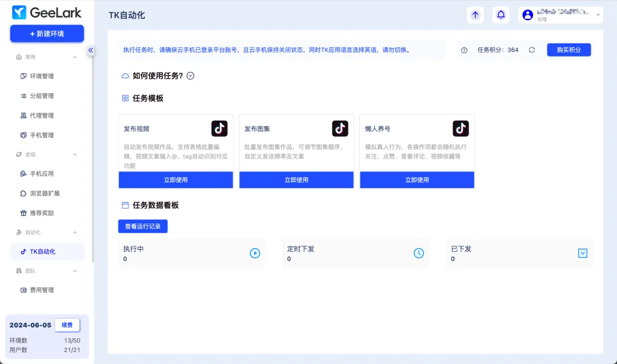Screen dimensions: 617x364
Task: Click the grid icon beside 任务模板
Action: [x=125, y=98]
